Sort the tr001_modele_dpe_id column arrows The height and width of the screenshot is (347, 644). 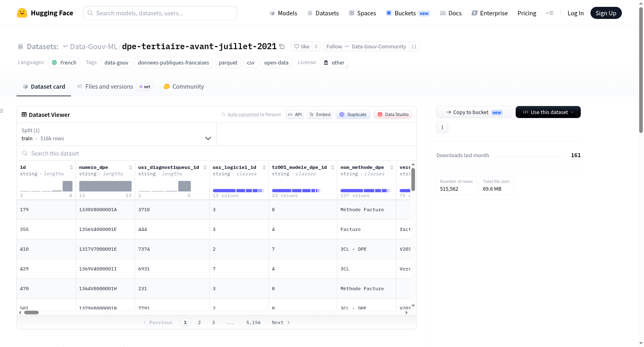click(332, 167)
